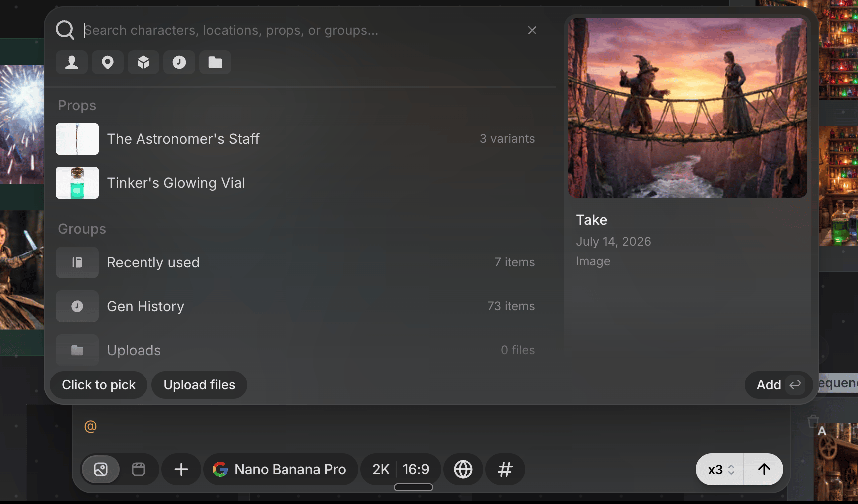Click the Add button
The image size is (858, 504).
coord(779,385)
